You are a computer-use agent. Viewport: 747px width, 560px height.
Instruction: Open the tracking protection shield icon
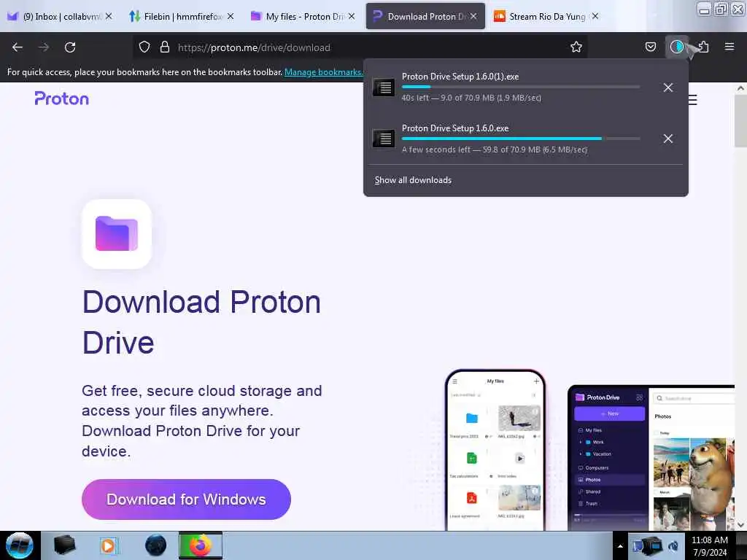[x=144, y=47]
